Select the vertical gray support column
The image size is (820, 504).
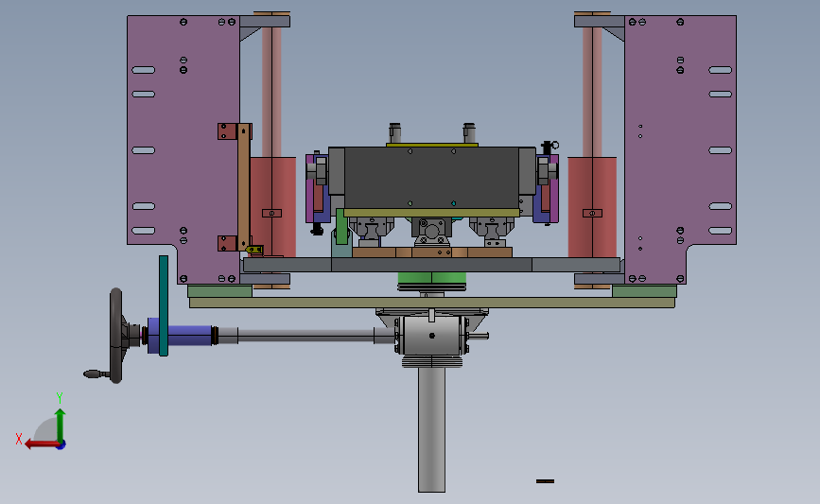click(431, 428)
